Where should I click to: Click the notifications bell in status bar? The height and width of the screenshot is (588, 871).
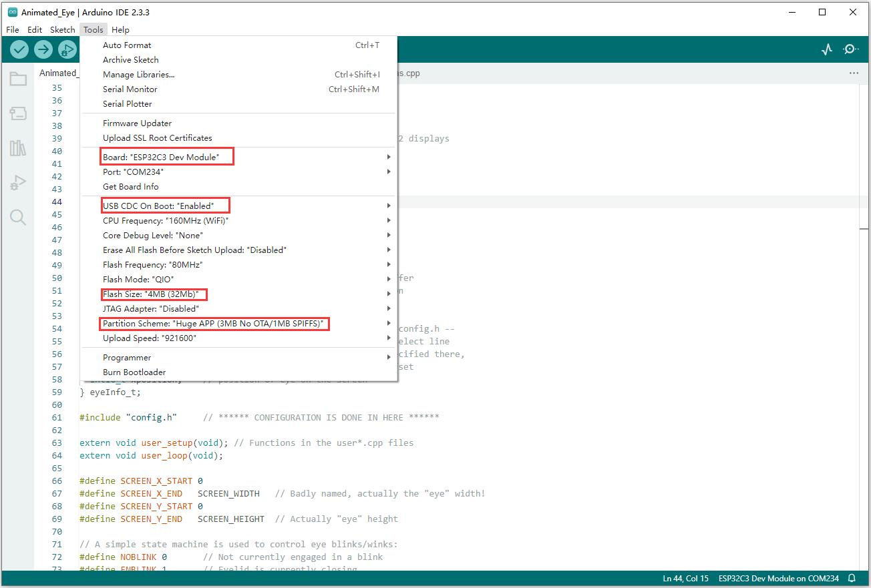[852, 578]
